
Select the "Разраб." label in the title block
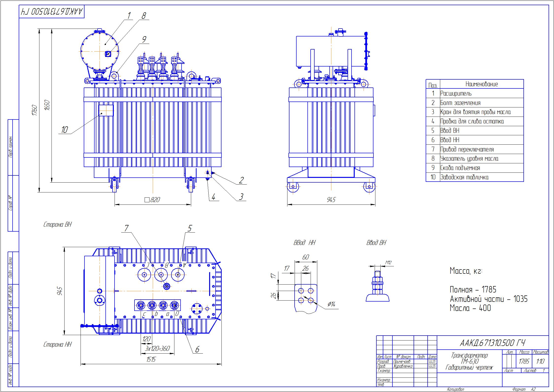pyautogui.click(x=383, y=361)
